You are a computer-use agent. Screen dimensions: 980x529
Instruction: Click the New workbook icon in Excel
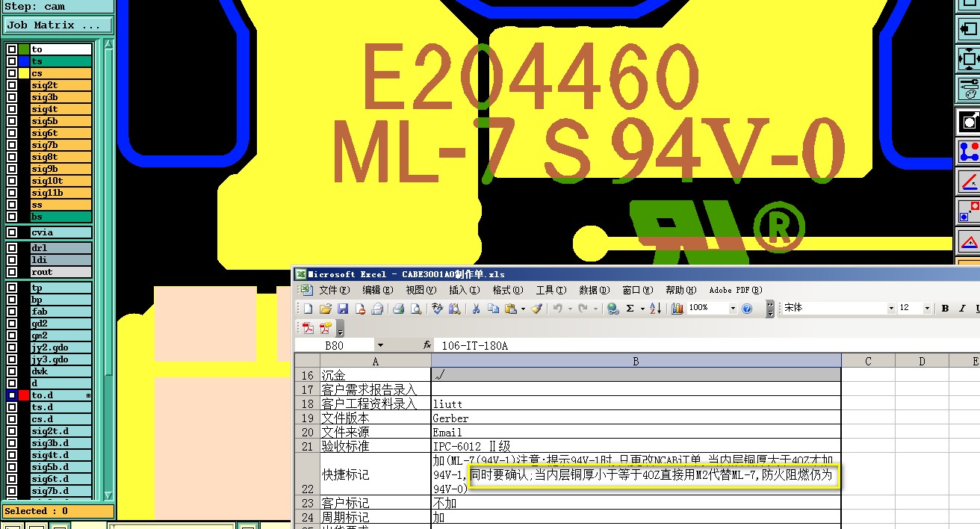tap(307, 309)
